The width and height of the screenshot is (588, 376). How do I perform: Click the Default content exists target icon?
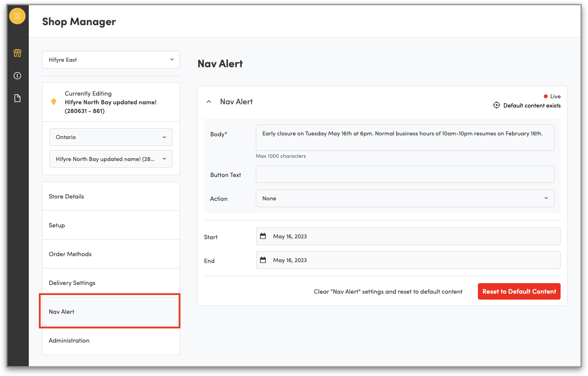pos(497,106)
